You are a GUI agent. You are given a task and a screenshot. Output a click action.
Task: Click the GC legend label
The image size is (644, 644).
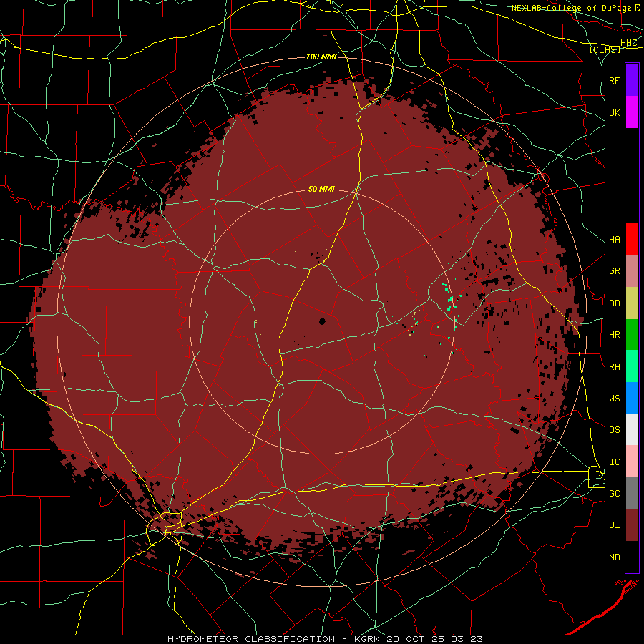click(x=615, y=494)
